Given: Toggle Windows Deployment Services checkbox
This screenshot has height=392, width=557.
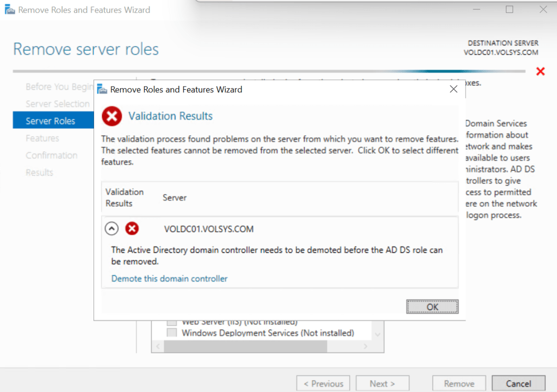Looking at the screenshot, I should 172,333.
